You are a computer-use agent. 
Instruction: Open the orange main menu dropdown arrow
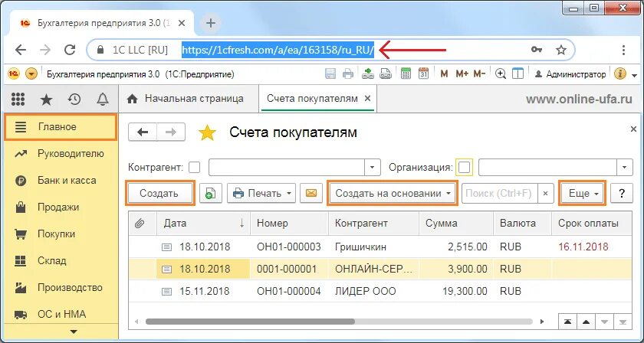pyautogui.click(x=31, y=73)
